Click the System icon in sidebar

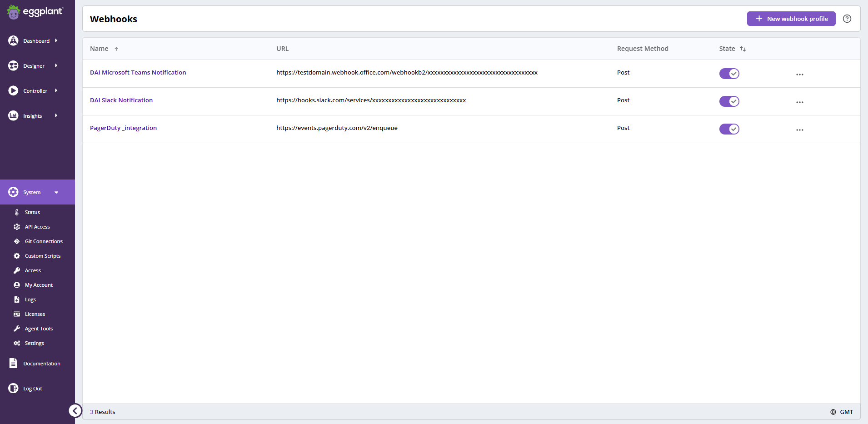point(13,192)
